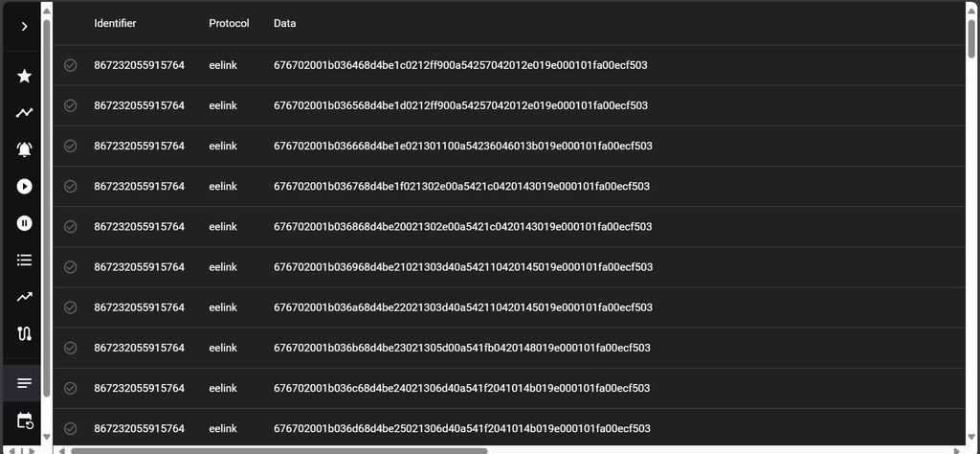The width and height of the screenshot is (980, 454).
Task: Open the trending-up chart icon
Action: click(25, 297)
